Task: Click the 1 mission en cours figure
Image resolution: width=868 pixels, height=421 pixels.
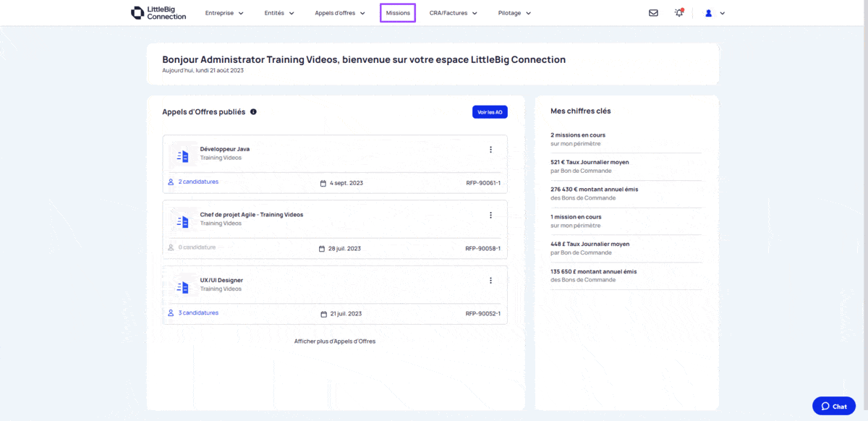Action: (x=576, y=217)
